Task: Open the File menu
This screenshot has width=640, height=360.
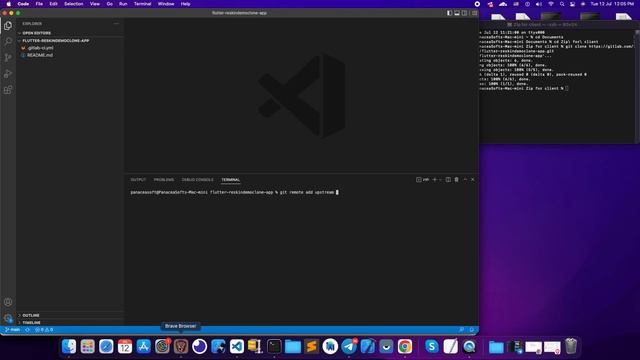Action: pos(39,4)
